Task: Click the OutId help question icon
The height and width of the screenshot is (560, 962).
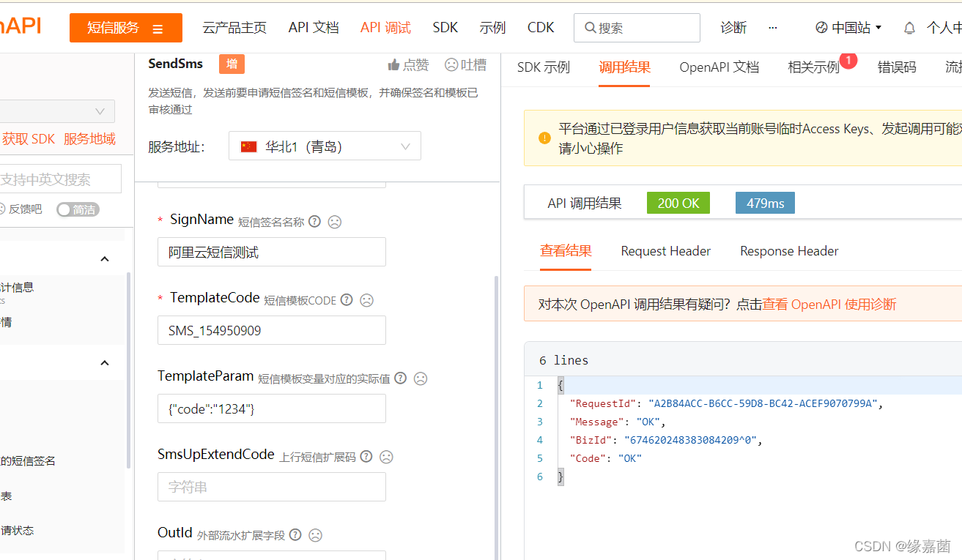Action: (x=295, y=534)
